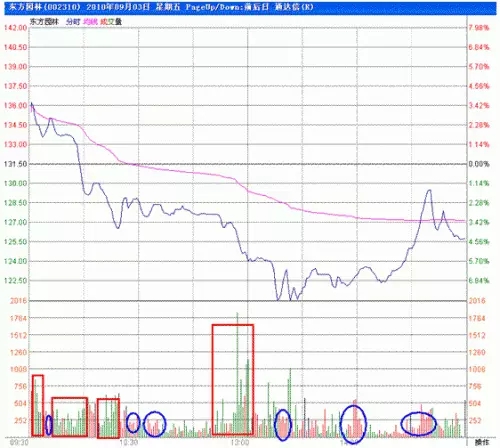This screenshot has height=448, width=500.
Task: Click the 09:30 opening time marker
Action: (19, 442)
